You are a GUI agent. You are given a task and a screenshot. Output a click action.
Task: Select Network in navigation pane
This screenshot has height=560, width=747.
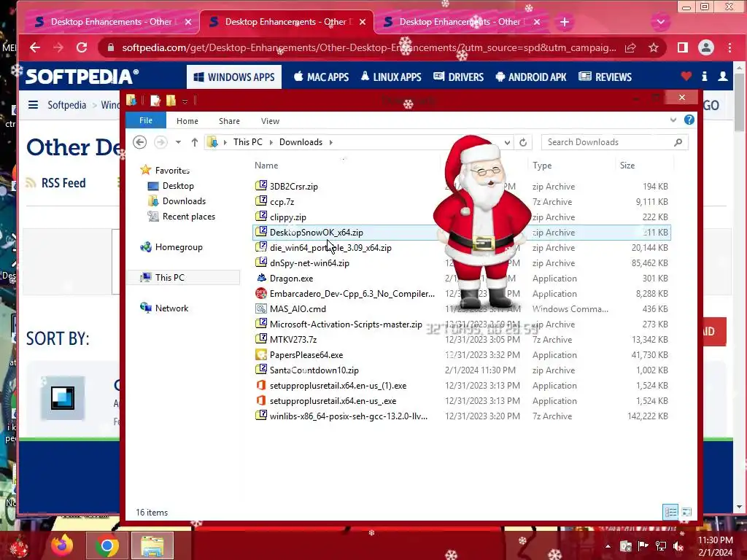171,308
